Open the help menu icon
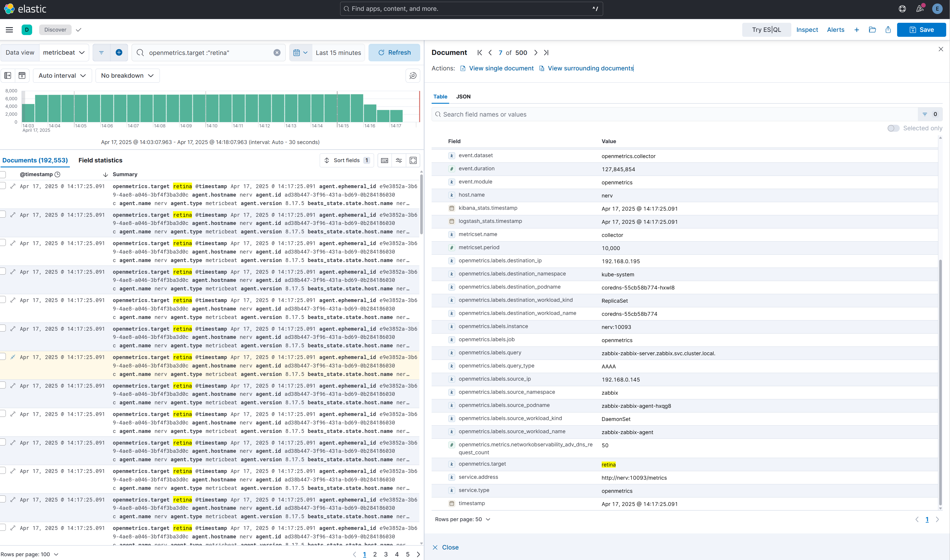 [x=902, y=9]
